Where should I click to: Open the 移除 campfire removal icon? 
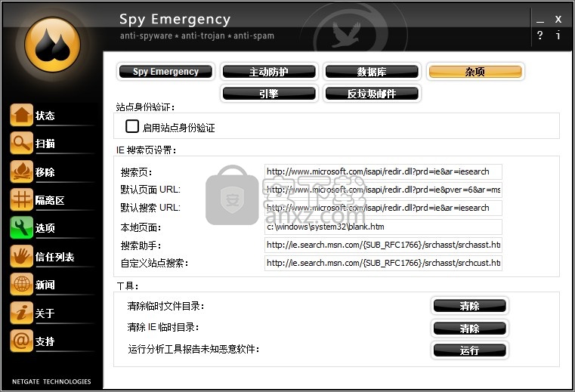pos(21,171)
